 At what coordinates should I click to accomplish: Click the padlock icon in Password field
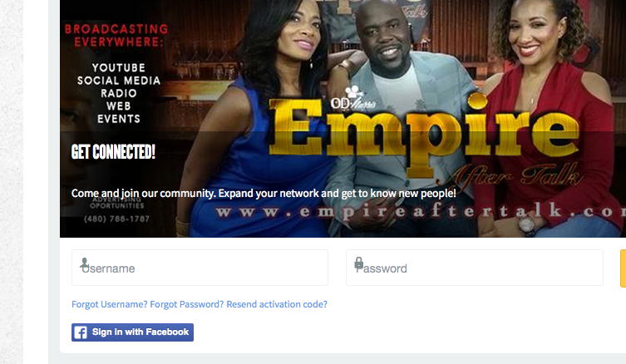tap(359, 263)
